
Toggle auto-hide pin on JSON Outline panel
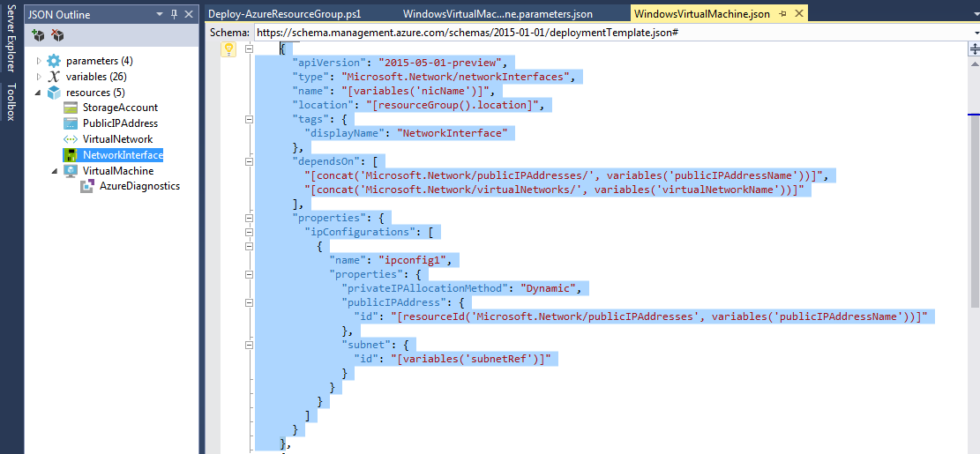pos(174,14)
